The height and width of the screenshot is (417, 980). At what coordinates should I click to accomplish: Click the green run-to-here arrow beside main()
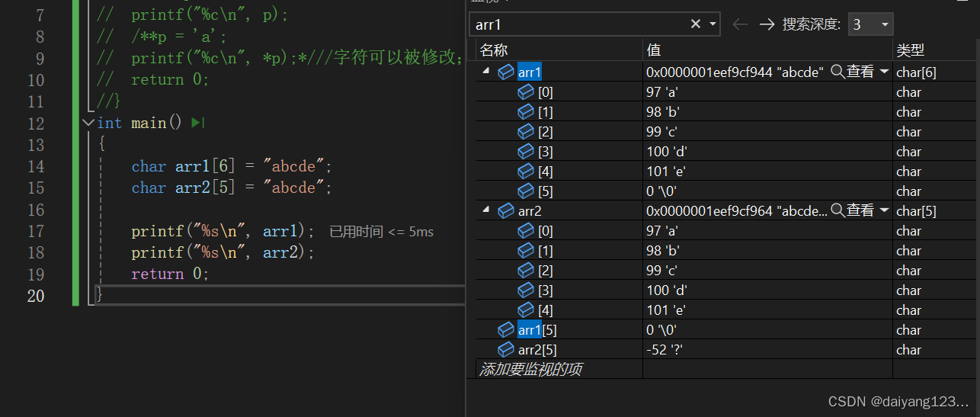point(198,123)
